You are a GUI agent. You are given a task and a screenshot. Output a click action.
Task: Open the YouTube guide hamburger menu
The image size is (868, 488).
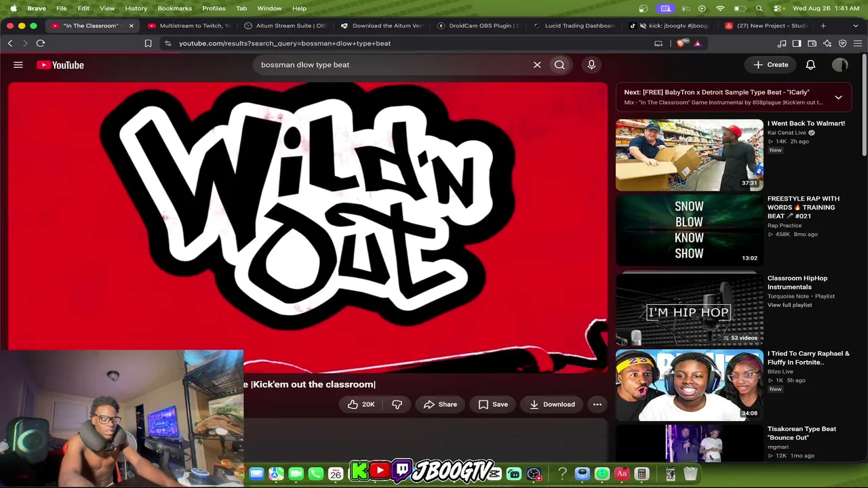click(18, 65)
